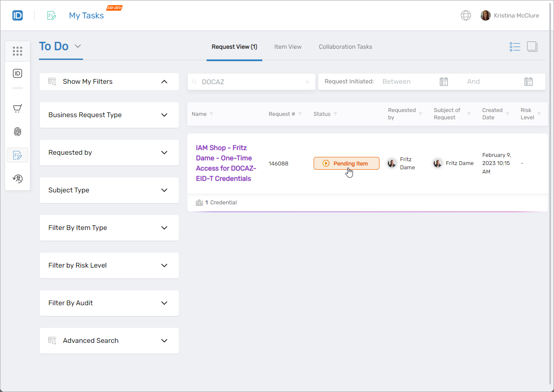Open the And date calendar picker
554x392 pixels.
coord(528,82)
